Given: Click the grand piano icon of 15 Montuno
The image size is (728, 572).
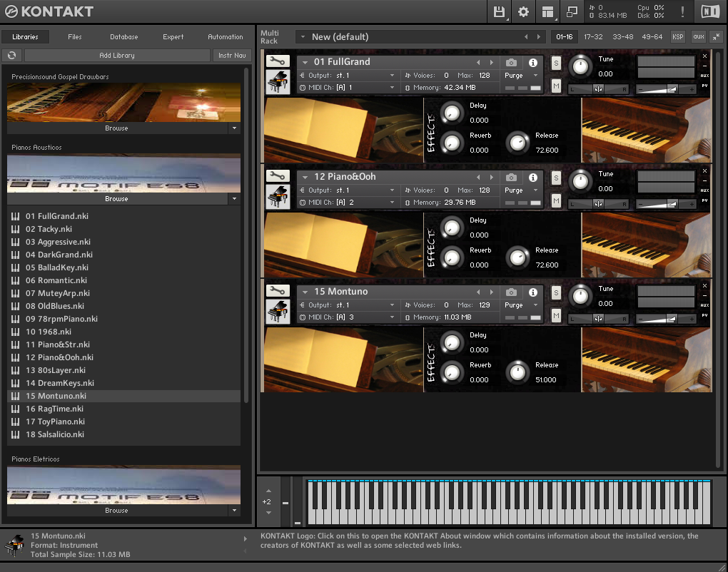Looking at the screenshot, I should coord(278,311).
